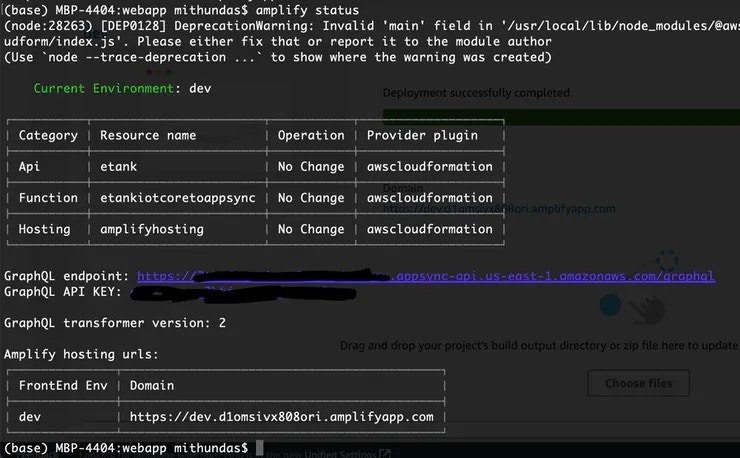Click the Provider plugin column header
740x458 pixels.
click(x=422, y=136)
